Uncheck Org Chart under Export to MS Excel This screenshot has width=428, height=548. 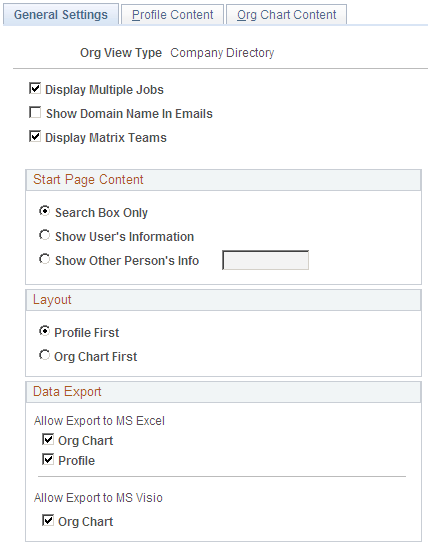pos(48,440)
